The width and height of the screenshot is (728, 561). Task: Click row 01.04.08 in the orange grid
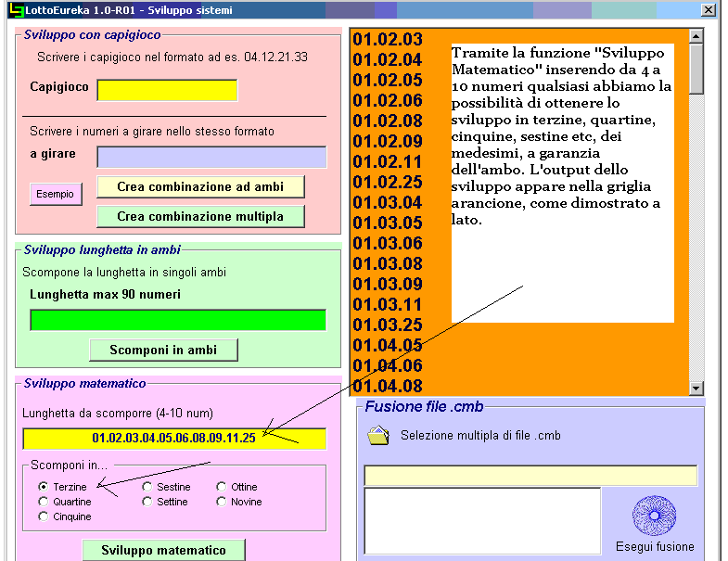[388, 386]
